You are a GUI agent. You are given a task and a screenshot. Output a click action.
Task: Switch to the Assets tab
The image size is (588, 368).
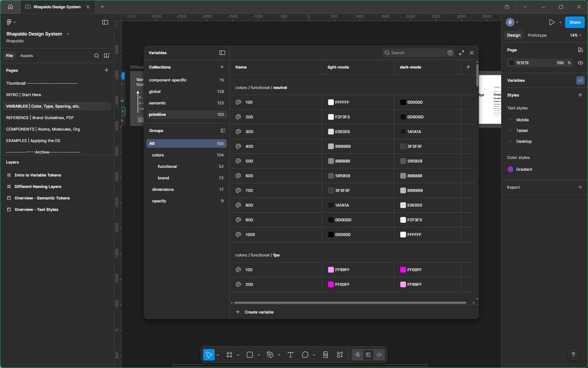(26, 56)
